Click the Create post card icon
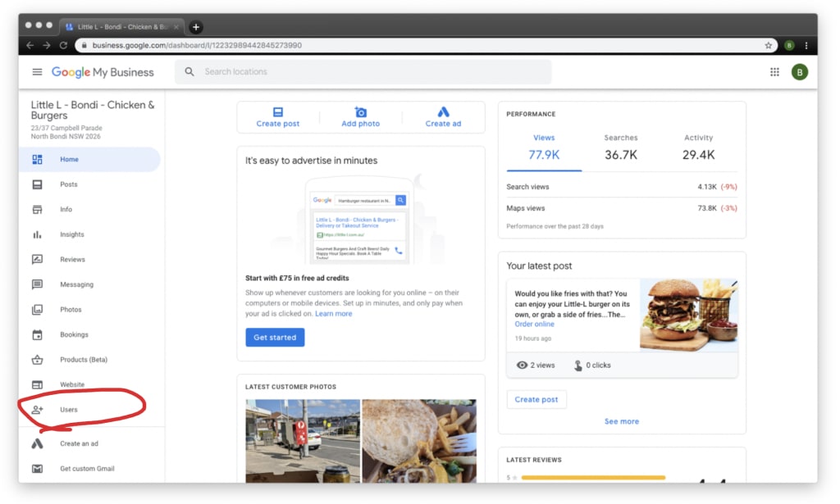The height and width of the screenshot is (504, 840). coord(277,111)
